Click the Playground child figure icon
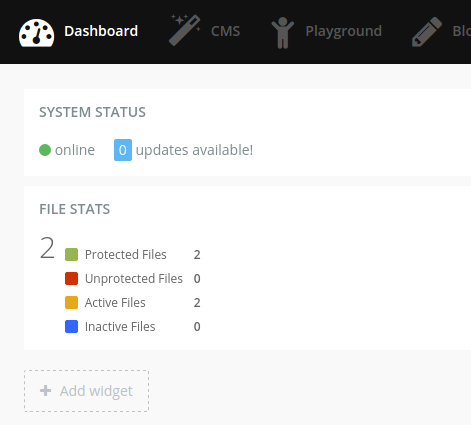 pyautogui.click(x=282, y=32)
